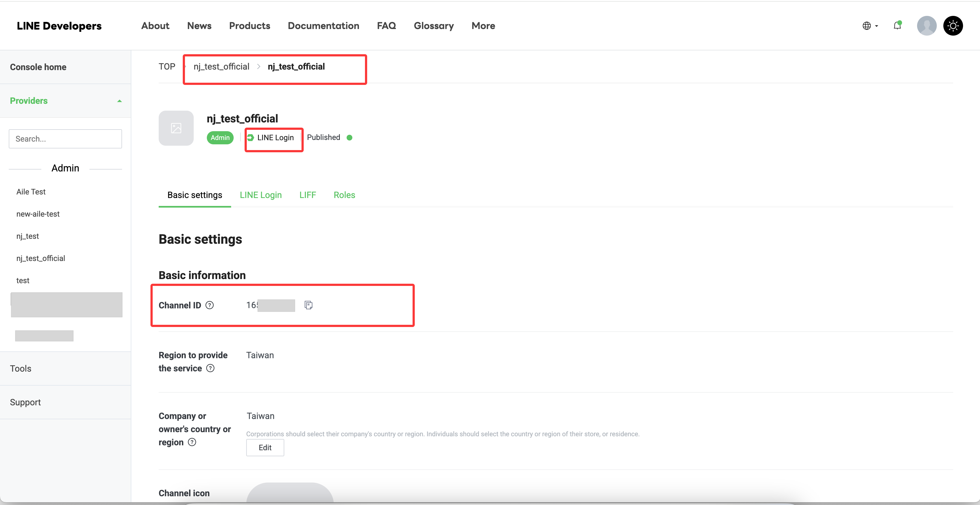Switch to LIFF tab
Screen dimensions: 980x505
point(308,195)
